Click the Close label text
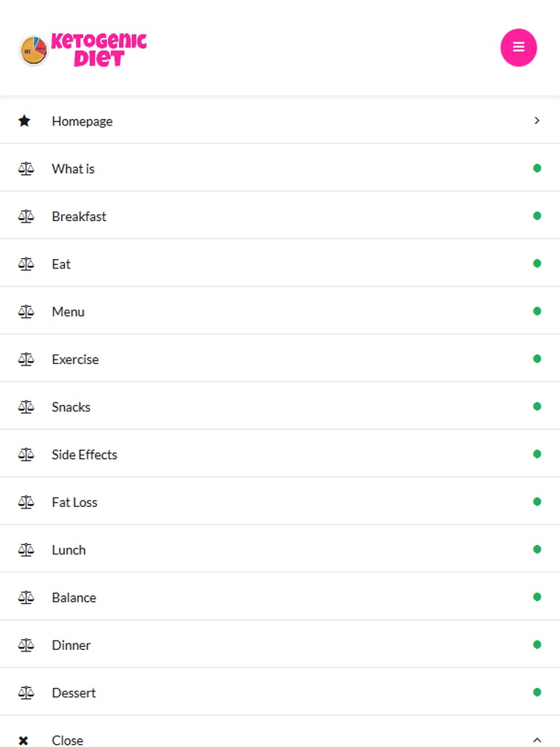The image size is (560, 747). (67, 740)
